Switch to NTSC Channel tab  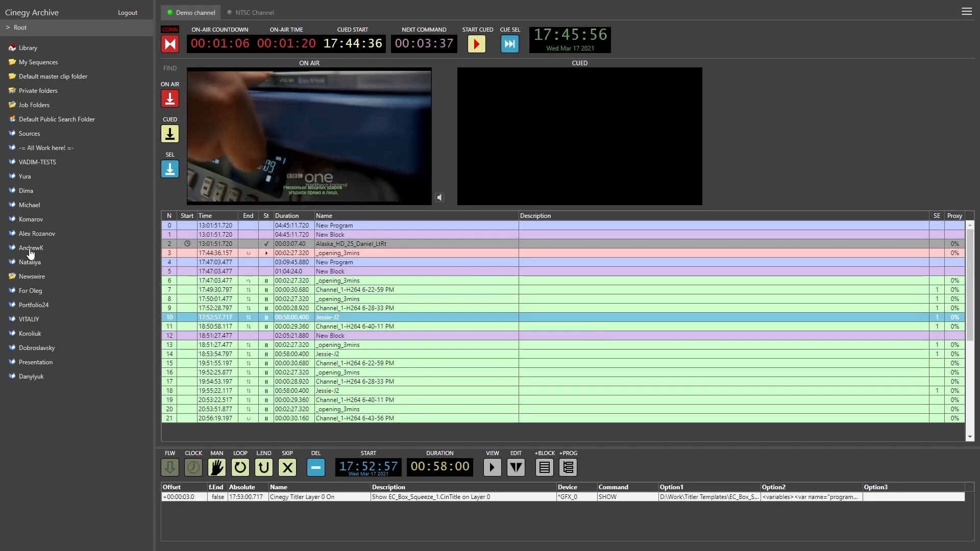[x=250, y=12]
